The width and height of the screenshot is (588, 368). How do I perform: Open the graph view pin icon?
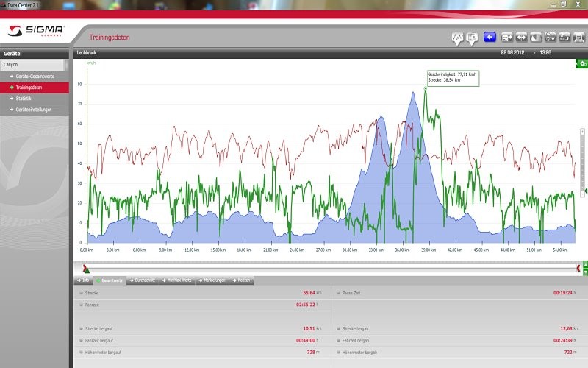(x=457, y=38)
